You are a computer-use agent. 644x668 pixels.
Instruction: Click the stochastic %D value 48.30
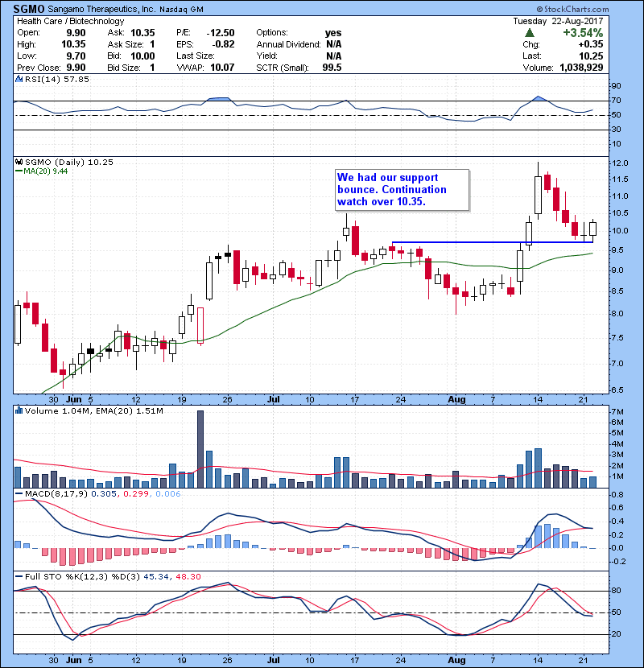(188, 576)
